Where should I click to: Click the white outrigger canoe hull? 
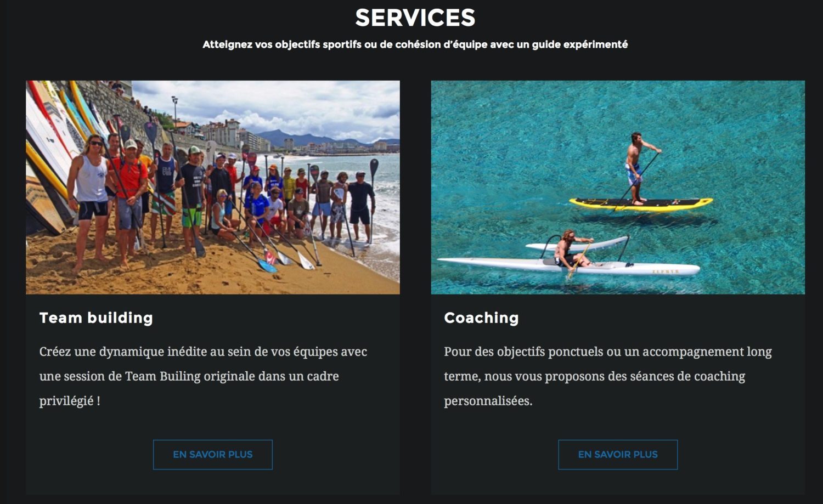[x=568, y=267]
